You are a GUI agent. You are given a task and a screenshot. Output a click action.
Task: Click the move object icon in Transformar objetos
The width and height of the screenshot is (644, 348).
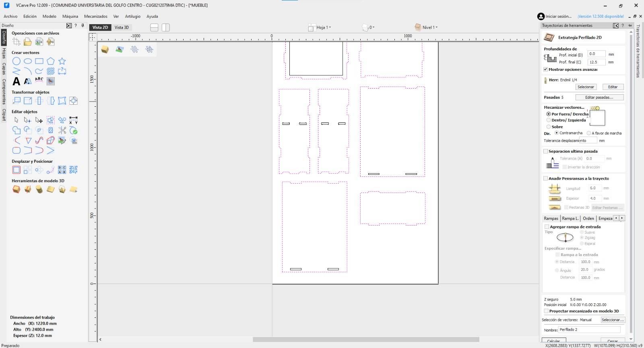16,101
